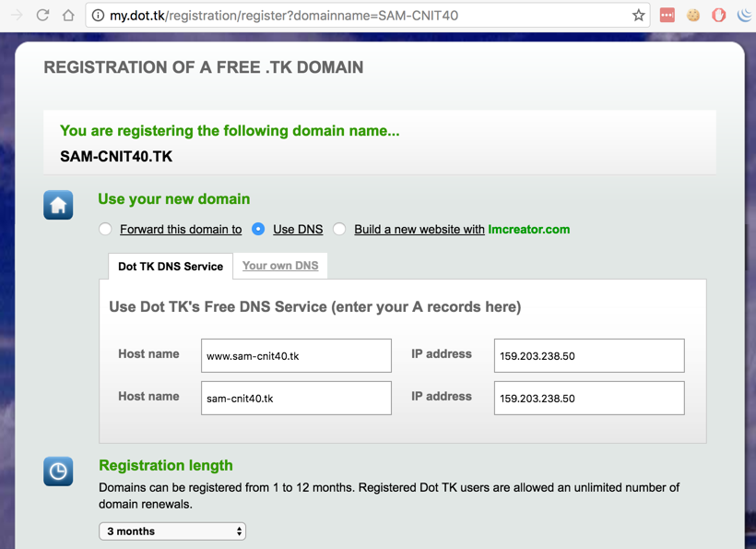Click the blue house icon beside Use your new domain
Screen dimensions: 756x549
click(x=58, y=205)
